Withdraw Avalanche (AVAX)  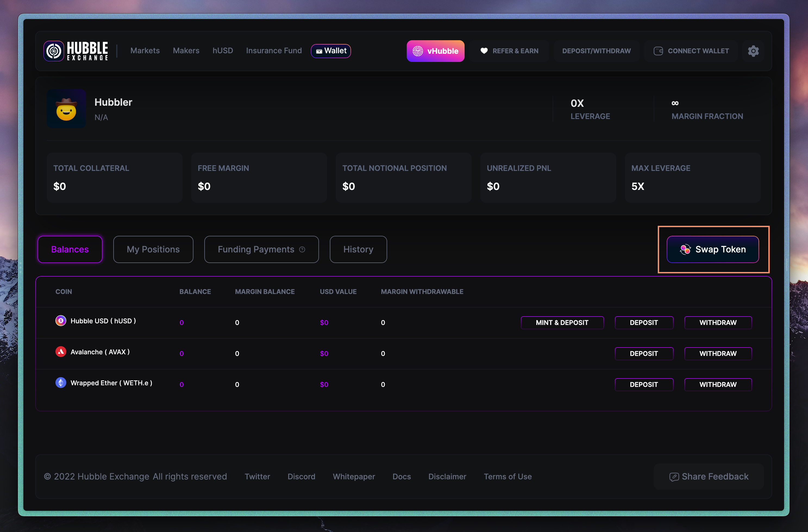(x=718, y=353)
